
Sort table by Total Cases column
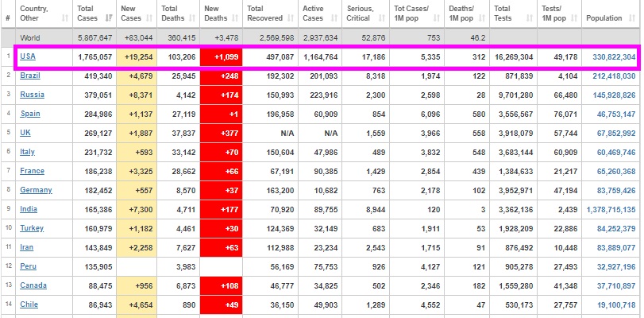94,13
